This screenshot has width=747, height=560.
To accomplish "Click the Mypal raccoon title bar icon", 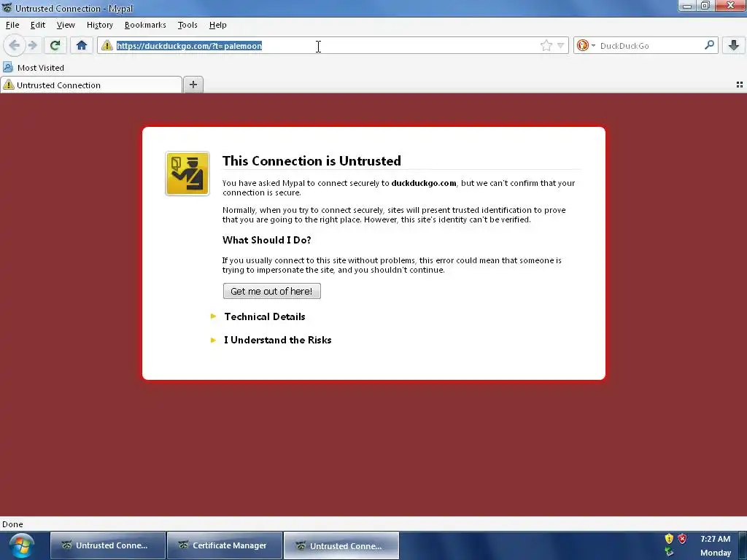I will coord(7,8).
